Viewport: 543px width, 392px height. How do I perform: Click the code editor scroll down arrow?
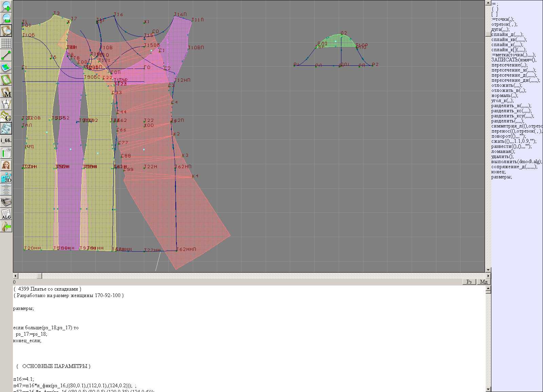[x=488, y=389]
